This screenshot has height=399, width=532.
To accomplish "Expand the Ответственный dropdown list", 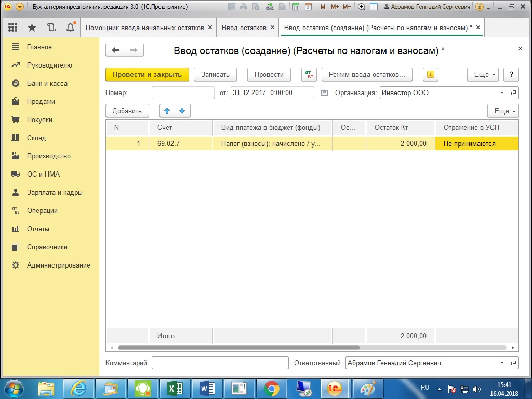I will point(502,363).
